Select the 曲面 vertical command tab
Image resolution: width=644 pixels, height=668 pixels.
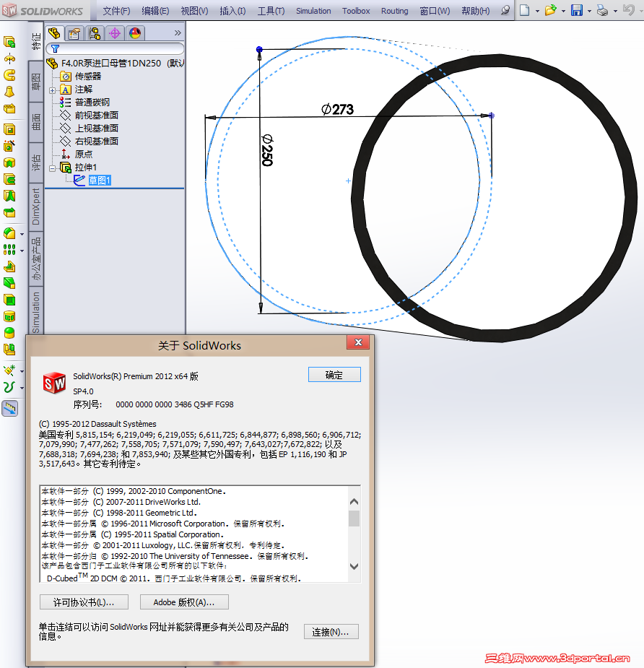pos(36,122)
